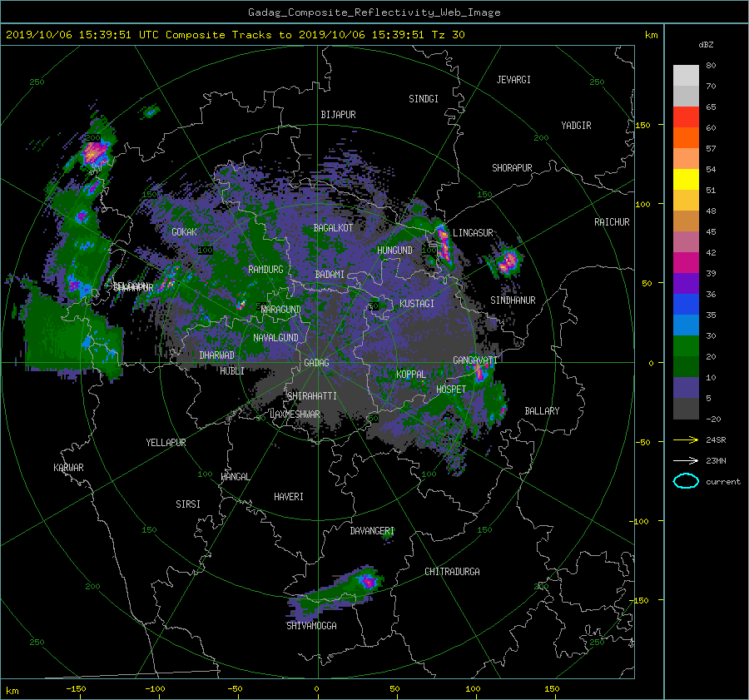749x700 pixels.
Task: Click the YELLAPUR label
Action: coord(166,443)
